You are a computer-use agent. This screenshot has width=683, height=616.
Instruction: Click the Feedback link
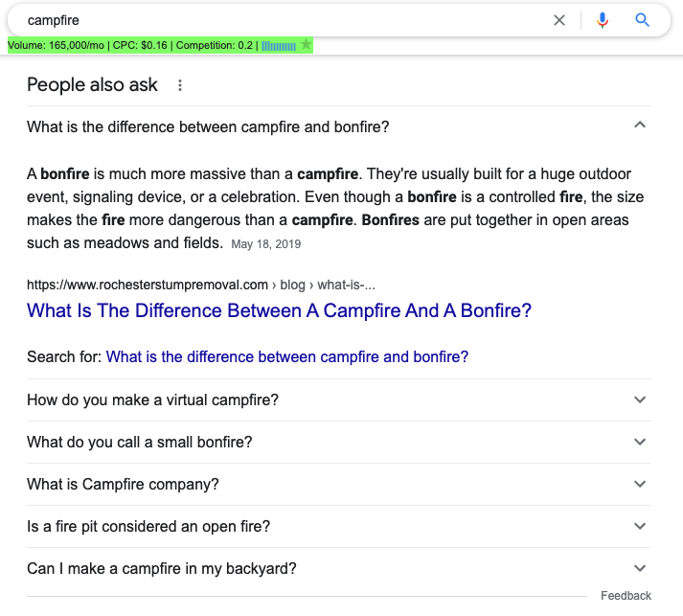click(626, 596)
